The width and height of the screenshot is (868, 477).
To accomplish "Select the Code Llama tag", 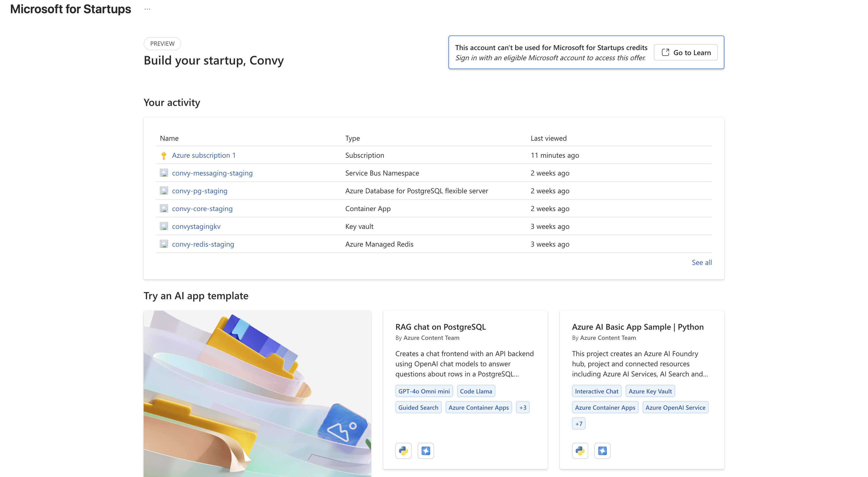I will point(476,391).
